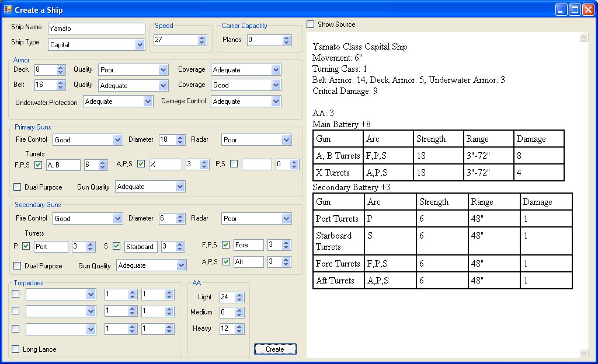Enable Dual Purpose for Secondary Guns
Image resolution: width=598 pixels, height=364 pixels.
pos(17,265)
